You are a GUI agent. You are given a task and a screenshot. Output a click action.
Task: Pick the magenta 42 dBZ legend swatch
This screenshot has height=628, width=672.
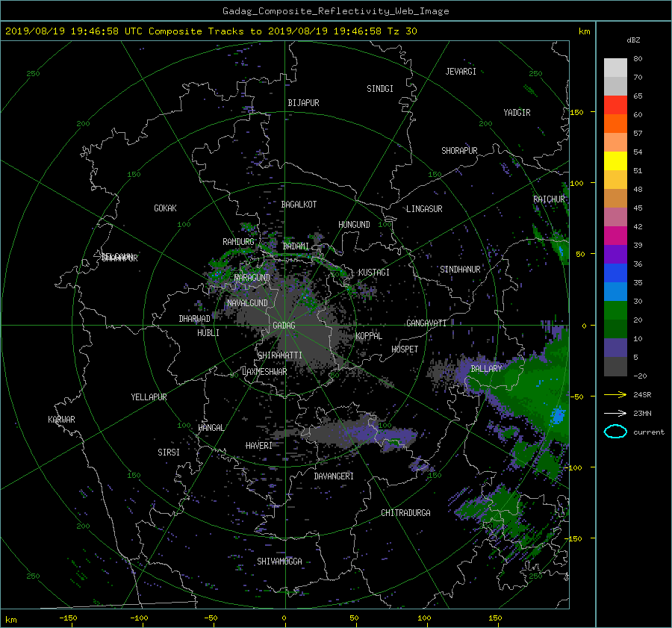tap(615, 235)
